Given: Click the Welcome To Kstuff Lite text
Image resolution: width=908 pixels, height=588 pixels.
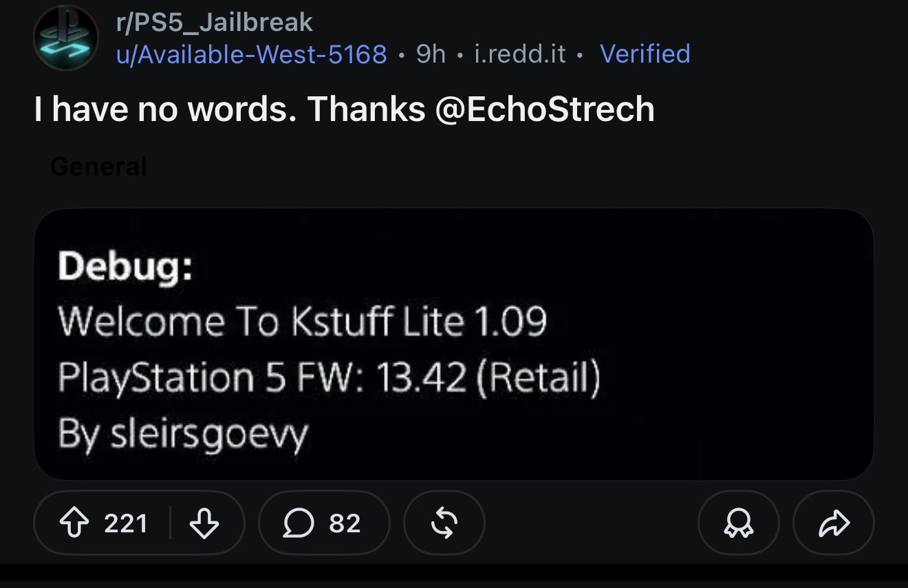Looking at the screenshot, I should (x=302, y=321).
